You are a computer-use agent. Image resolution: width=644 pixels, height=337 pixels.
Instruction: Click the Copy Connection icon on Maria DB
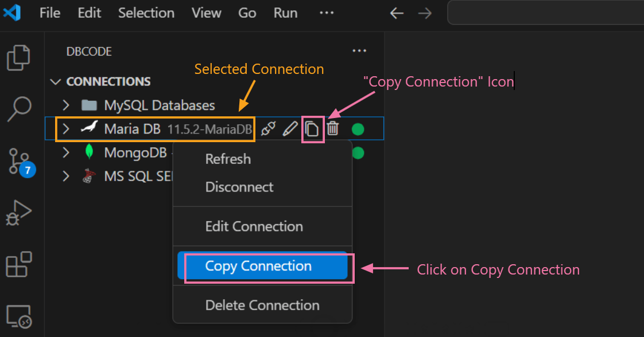tap(312, 129)
